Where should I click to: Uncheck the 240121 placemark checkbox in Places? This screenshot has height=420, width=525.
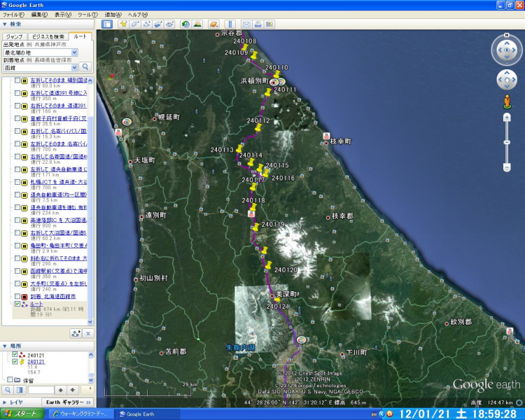tap(15, 361)
